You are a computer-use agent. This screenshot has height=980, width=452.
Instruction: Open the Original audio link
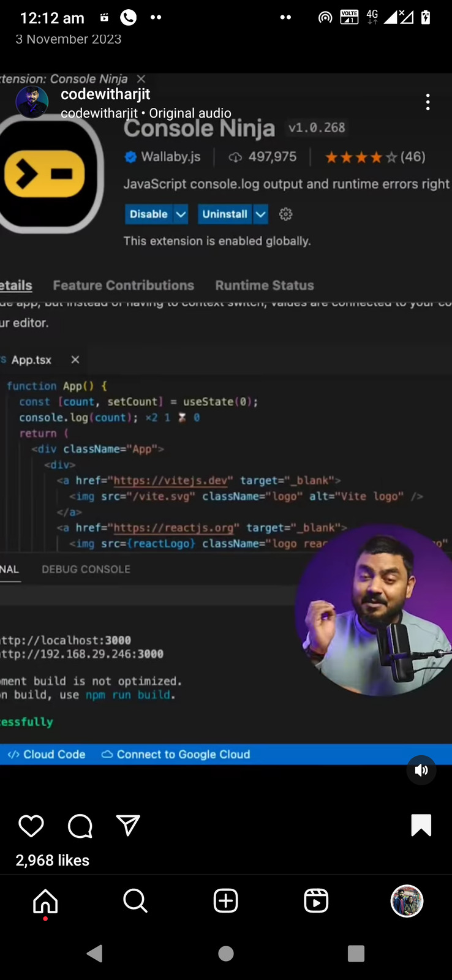click(x=190, y=113)
